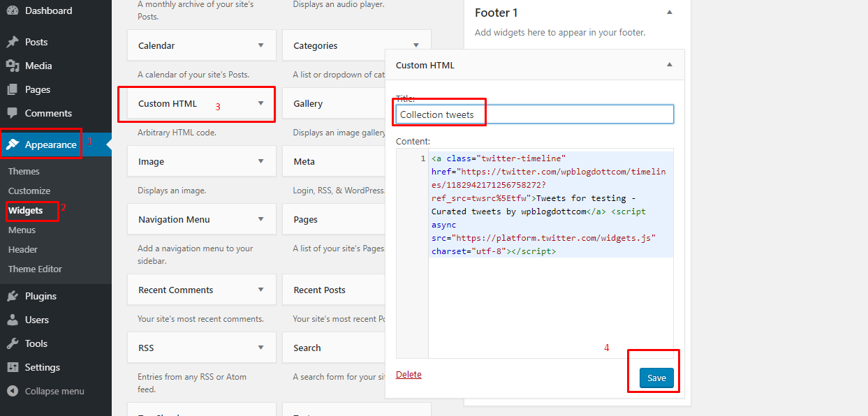The image size is (868, 416).
Task: Click the 'Arbitrary HTML code.' description
Action: tap(177, 133)
